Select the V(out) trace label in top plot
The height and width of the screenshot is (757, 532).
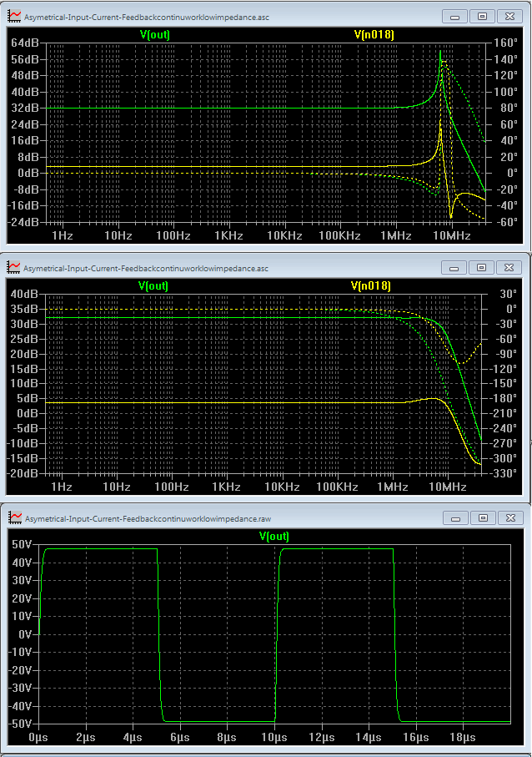point(155,34)
